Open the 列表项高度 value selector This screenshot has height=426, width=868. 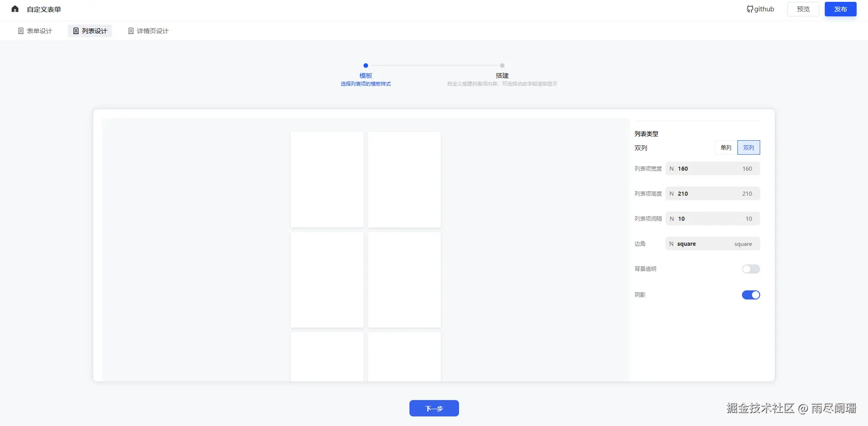click(x=712, y=193)
